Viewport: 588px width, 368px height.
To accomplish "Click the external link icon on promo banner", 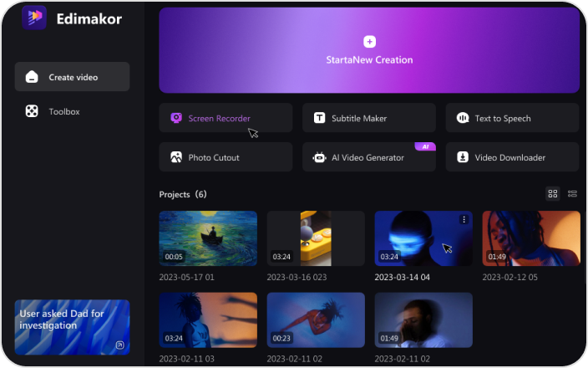I will pos(119,345).
